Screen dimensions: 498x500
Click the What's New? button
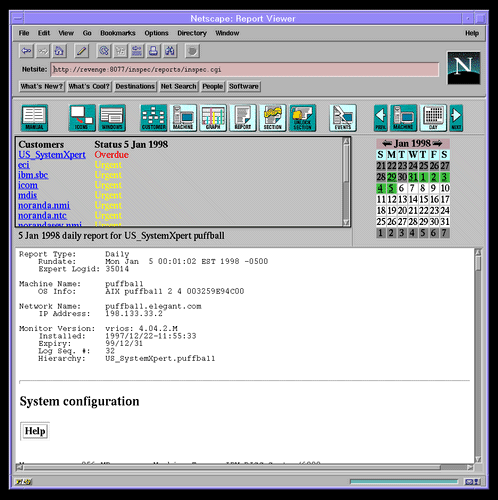click(x=42, y=86)
